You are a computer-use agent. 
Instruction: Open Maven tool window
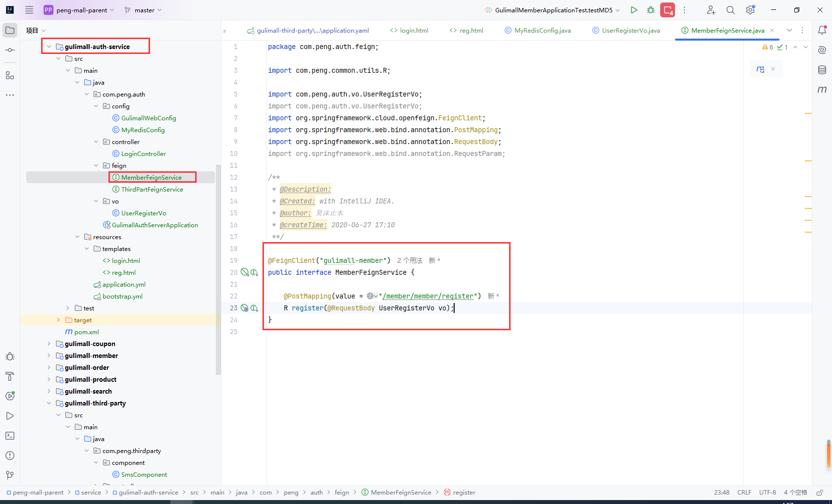click(x=822, y=90)
